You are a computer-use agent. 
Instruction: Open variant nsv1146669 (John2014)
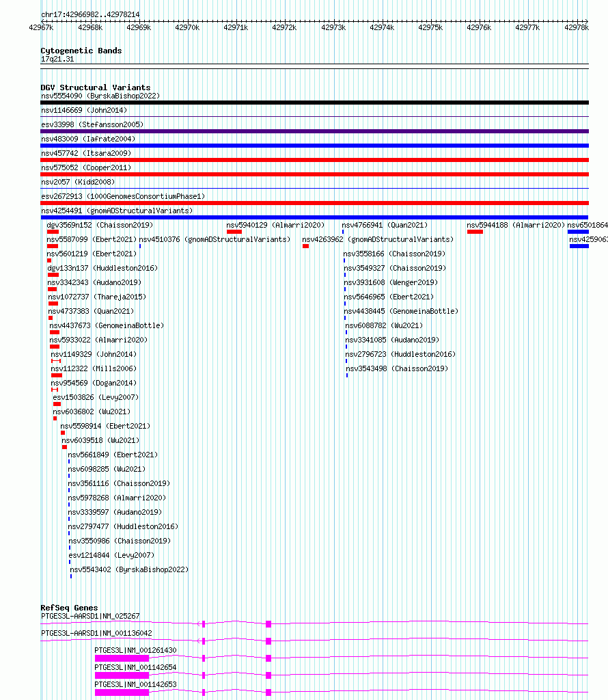pyautogui.click(x=84, y=110)
